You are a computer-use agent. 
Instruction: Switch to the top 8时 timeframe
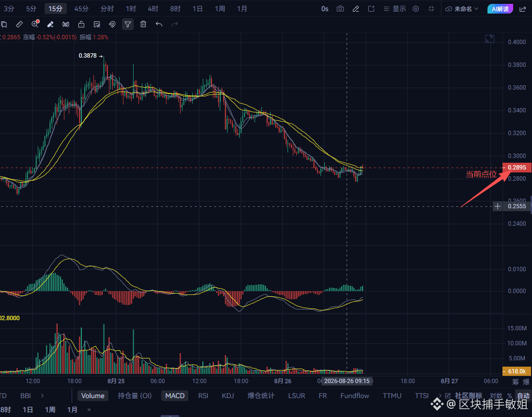[x=175, y=9]
